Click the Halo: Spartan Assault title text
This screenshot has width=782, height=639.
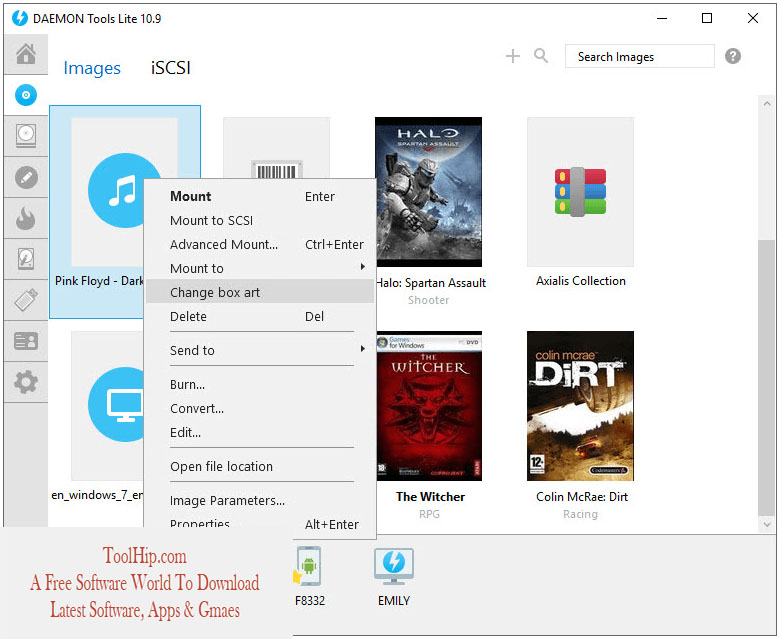tap(431, 283)
